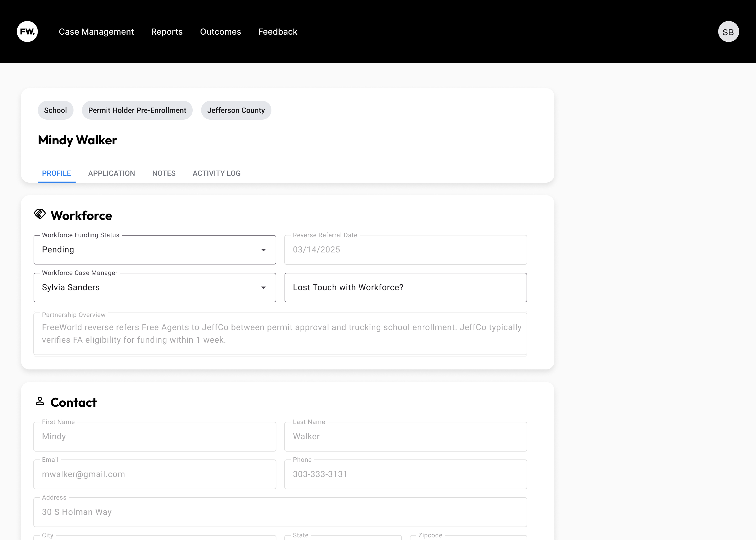The width and height of the screenshot is (756, 540).
Task: Open the Feedback navigation item
Action: click(278, 31)
